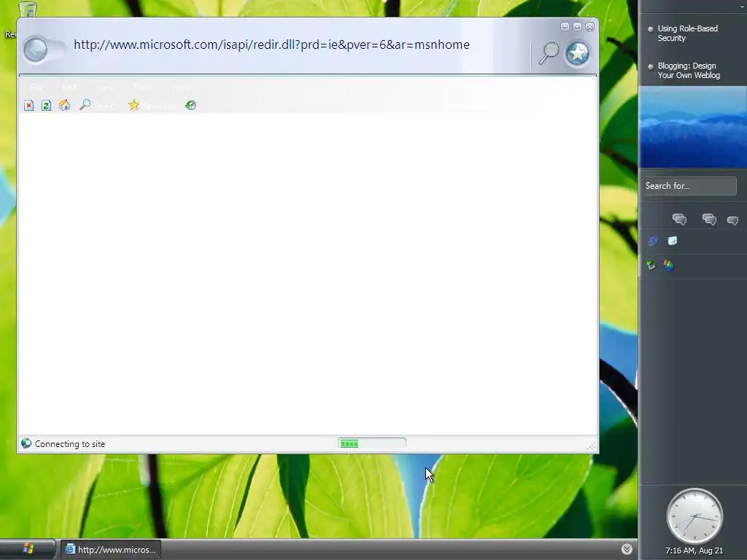Click the "7:16 AM, Aug 21" date text
This screenshot has width=747, height=560.
(694, 551)
